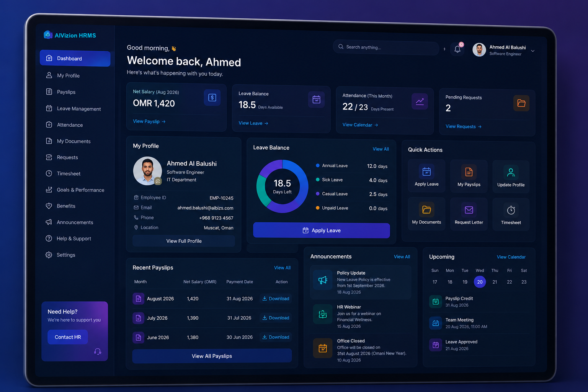Open the notification bell
Viewport: 588px width, 392px height.
pyautogui.click(x=457, y=49)
